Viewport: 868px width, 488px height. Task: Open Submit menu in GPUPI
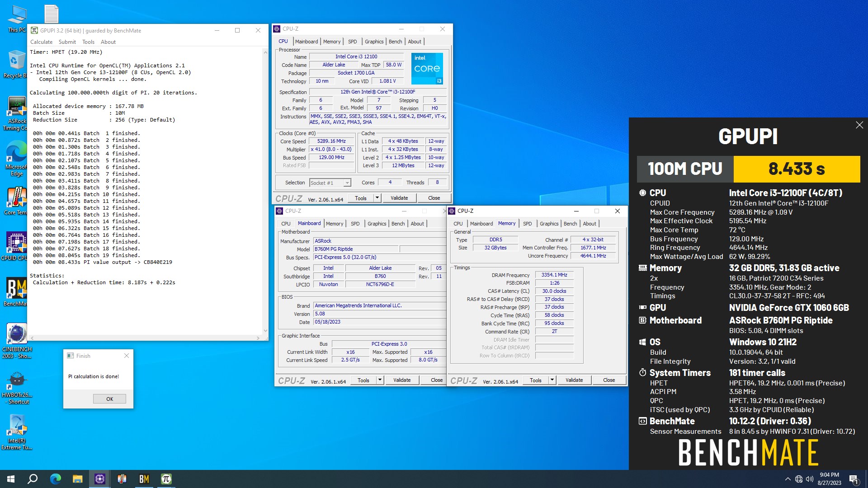(67, 42)
